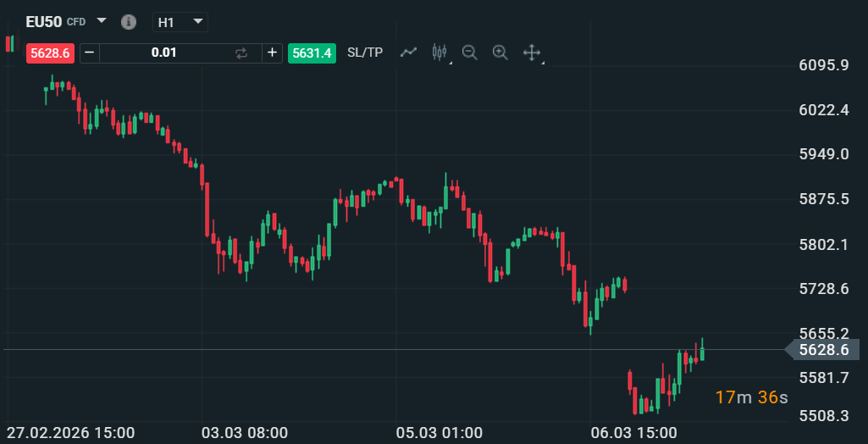Click the current price label 5628.6 on axis

coord(824,350)
